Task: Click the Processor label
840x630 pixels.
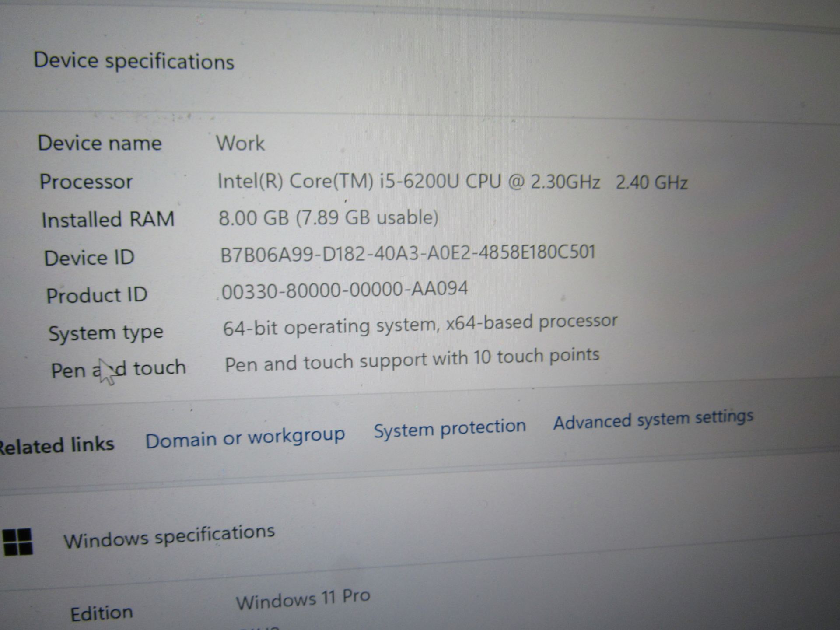Action: pyautogui.click(x=86, y=181)
